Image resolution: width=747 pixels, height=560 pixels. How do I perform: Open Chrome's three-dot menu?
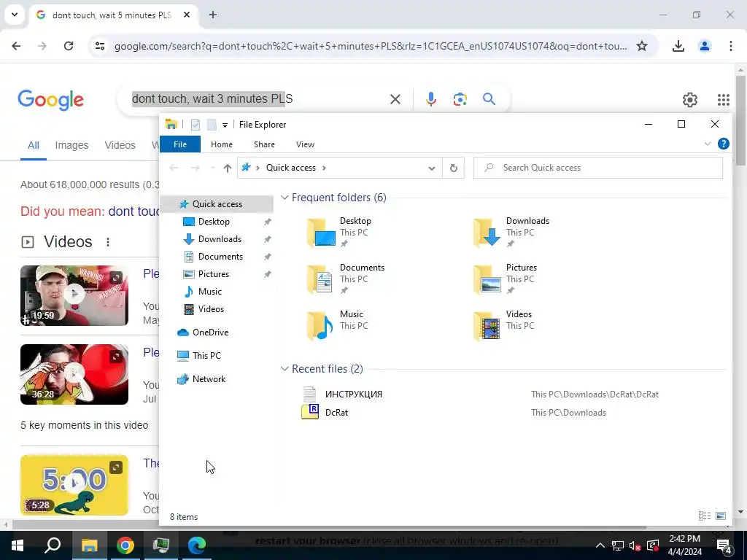pos(731,46)
